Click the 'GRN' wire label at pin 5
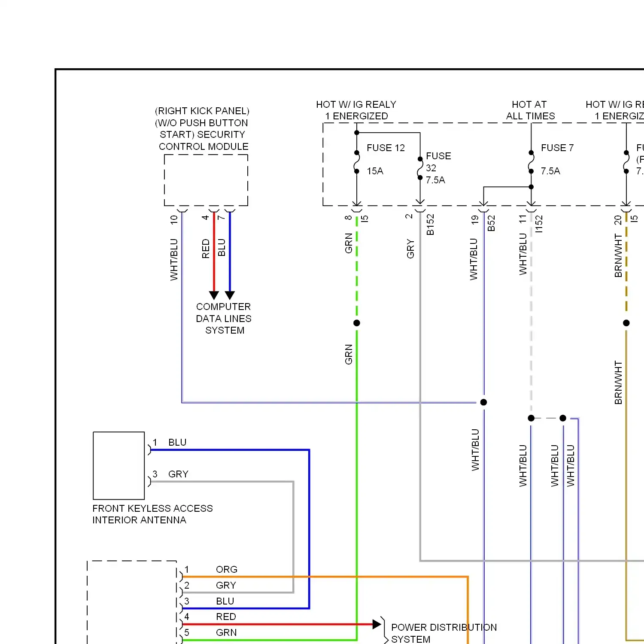Screen dimensions: 644x644 coord(226,632)
